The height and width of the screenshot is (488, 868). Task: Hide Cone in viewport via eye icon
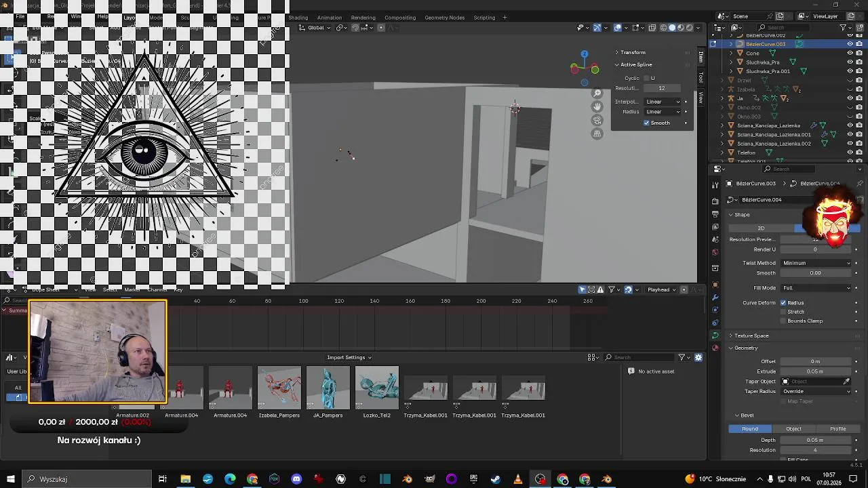[850, 53]
